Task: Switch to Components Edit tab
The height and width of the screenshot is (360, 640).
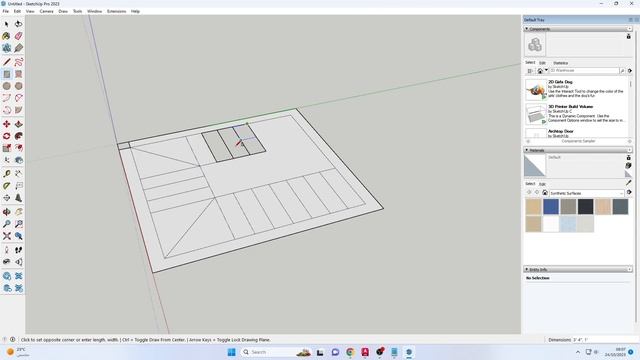Action: pyautogui.click(x=542, y=63)
